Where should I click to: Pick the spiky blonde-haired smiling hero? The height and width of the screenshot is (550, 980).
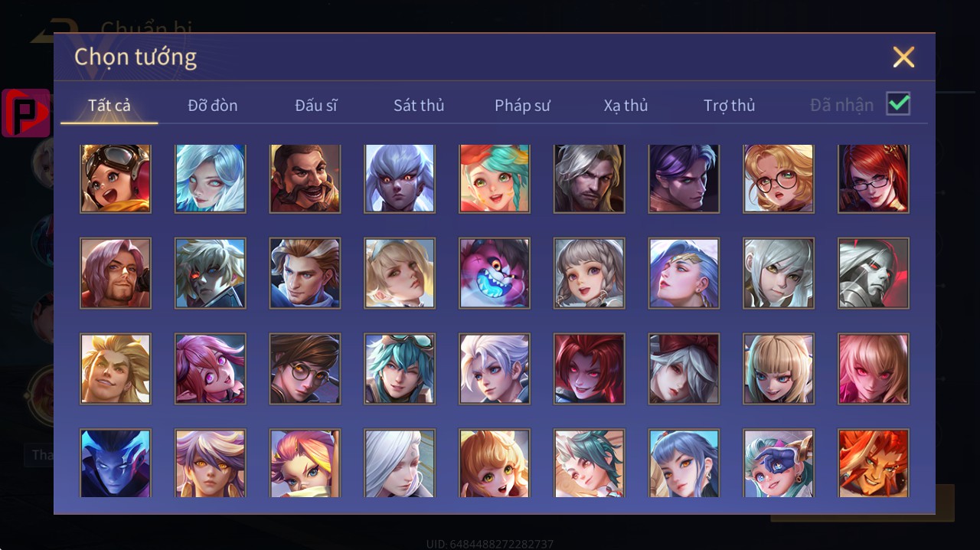click(x=116, y=368)
